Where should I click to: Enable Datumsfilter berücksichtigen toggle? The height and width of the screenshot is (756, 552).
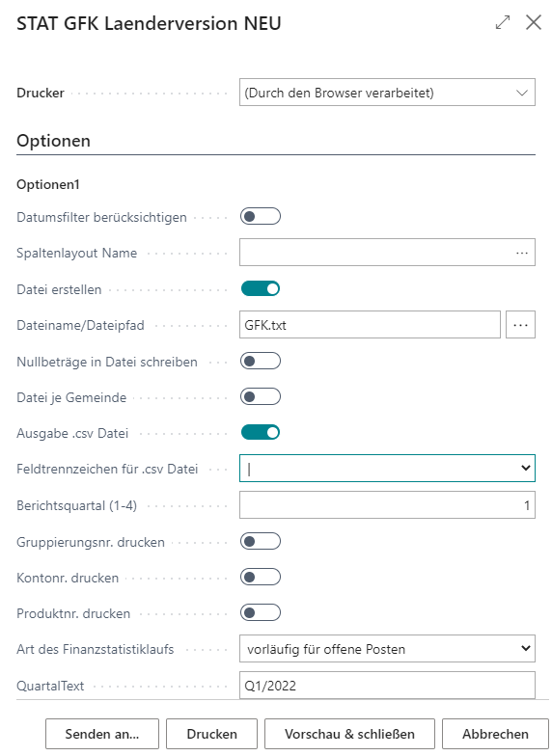(261, 216)
